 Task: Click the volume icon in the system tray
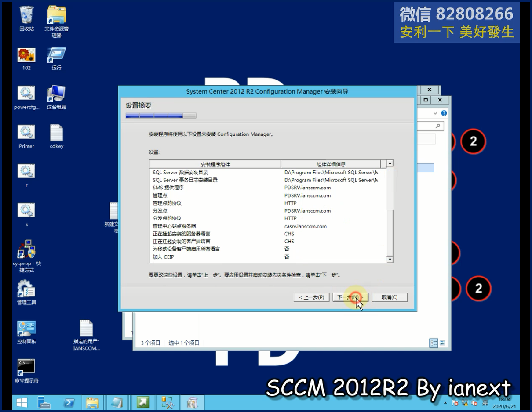[474, 403]
